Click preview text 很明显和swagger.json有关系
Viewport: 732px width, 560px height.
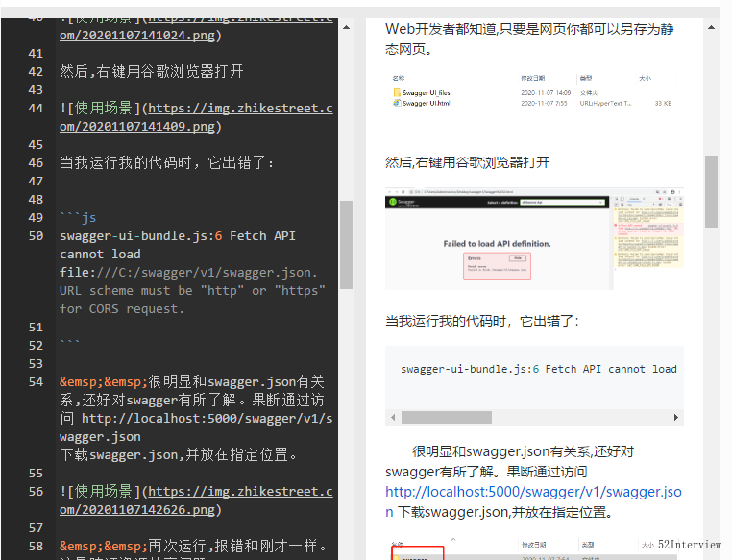pyautogui.click(x=523, y=451)
